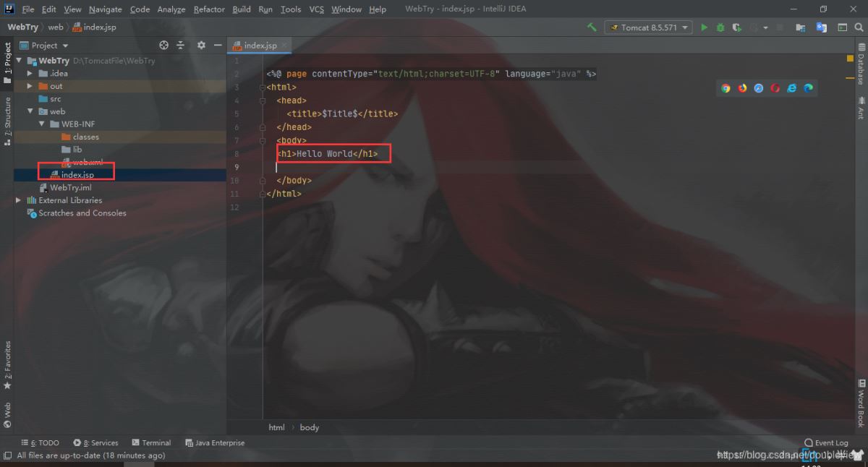
Task: Open the Refactor menu
Action: 209,9
